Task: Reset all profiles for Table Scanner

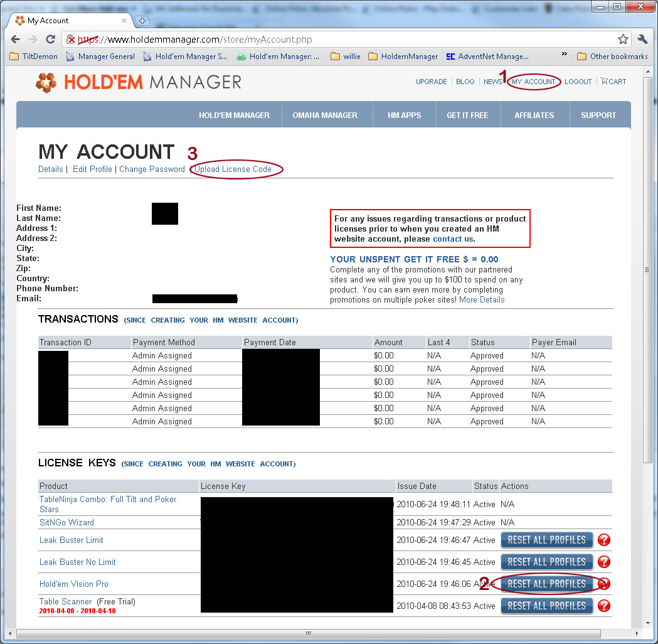Action: (x=547, y=605)
